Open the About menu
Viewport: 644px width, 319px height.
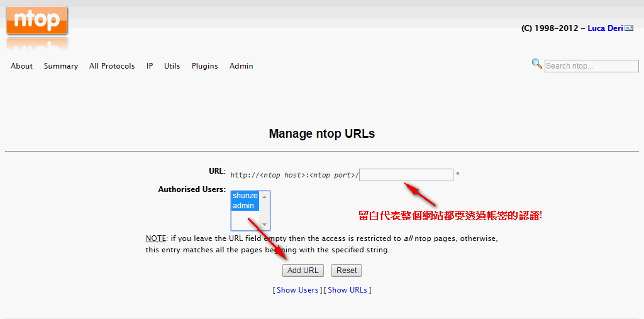(x=22, y=66)
